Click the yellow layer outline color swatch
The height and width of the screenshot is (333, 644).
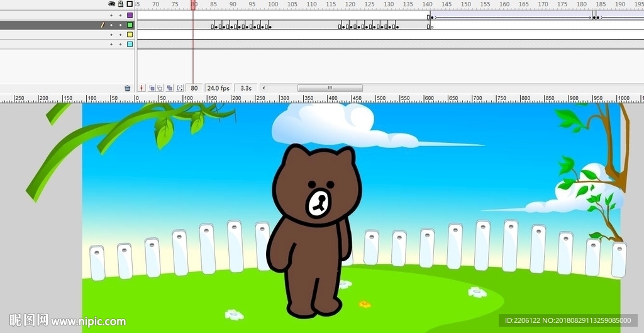(130, 35)
